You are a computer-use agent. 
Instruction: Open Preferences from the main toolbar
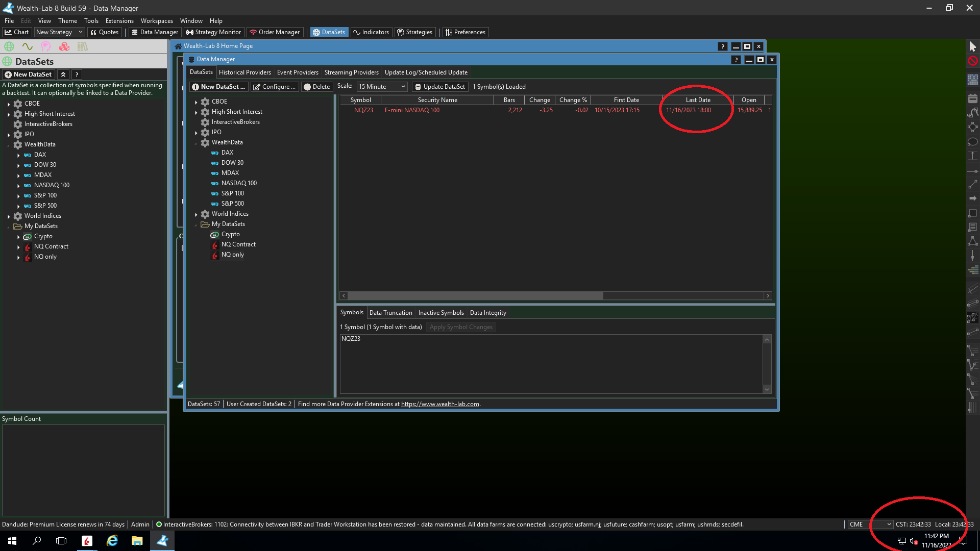(465, 32)
